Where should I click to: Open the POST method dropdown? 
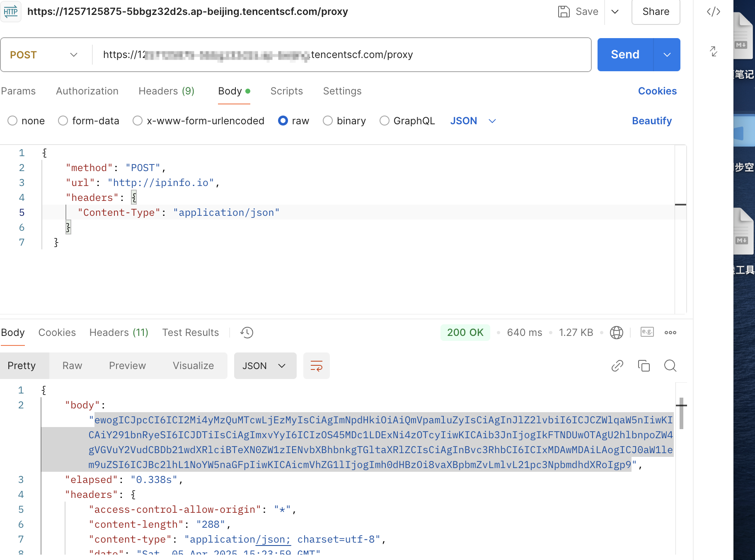(x=44, y=55)
